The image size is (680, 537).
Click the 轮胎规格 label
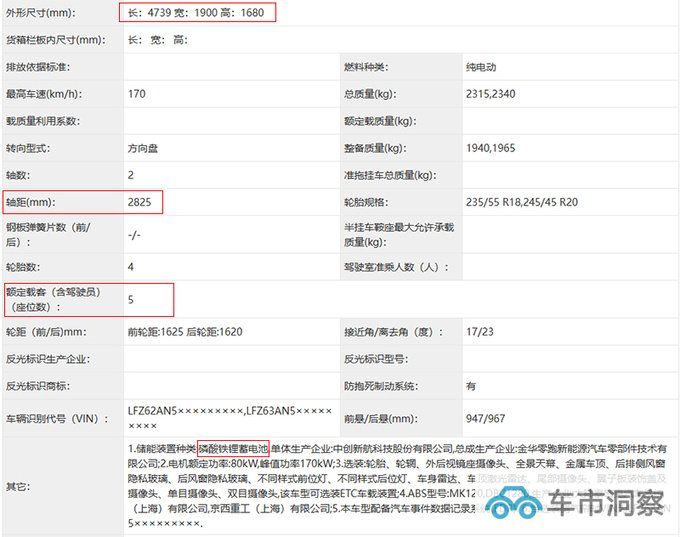[366, 202]
